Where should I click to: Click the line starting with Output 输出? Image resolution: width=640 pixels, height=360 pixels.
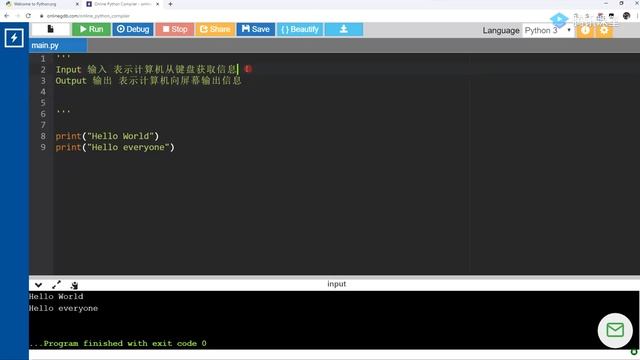149,81
